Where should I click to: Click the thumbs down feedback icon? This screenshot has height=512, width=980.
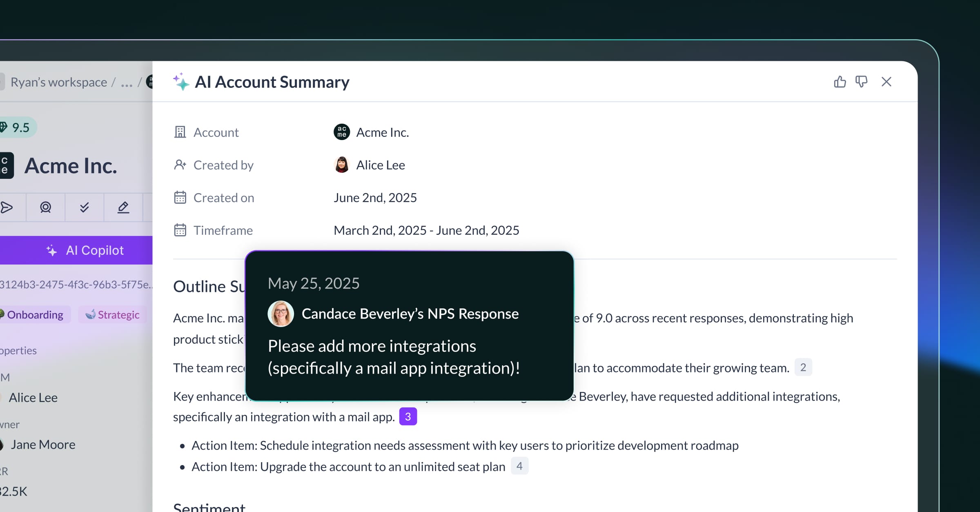[x=861, y=82]
